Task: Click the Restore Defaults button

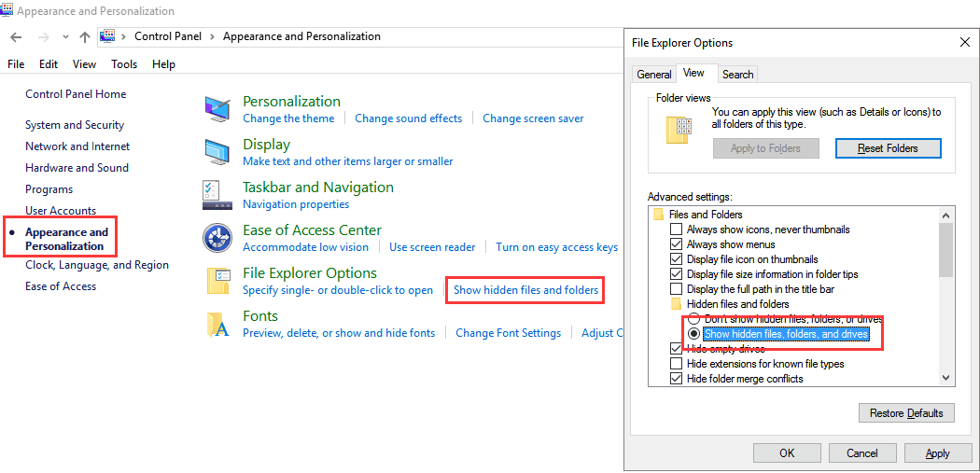Action: coord(906,413)
